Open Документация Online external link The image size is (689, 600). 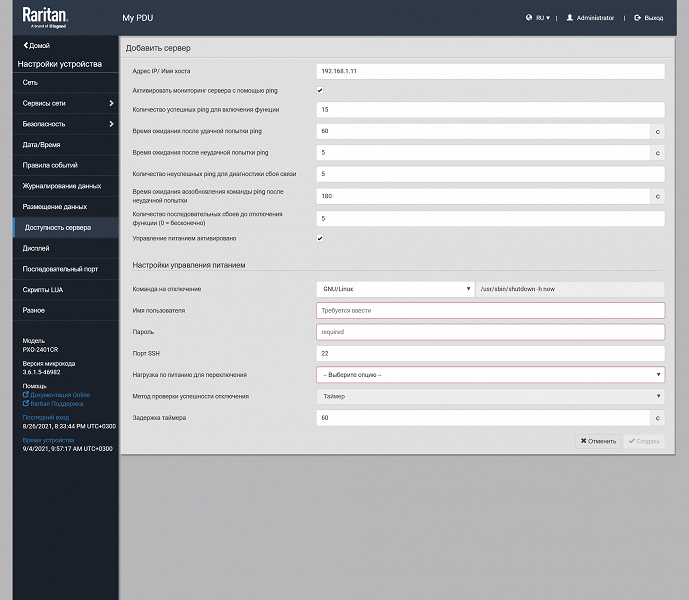[x=56, y=395]
